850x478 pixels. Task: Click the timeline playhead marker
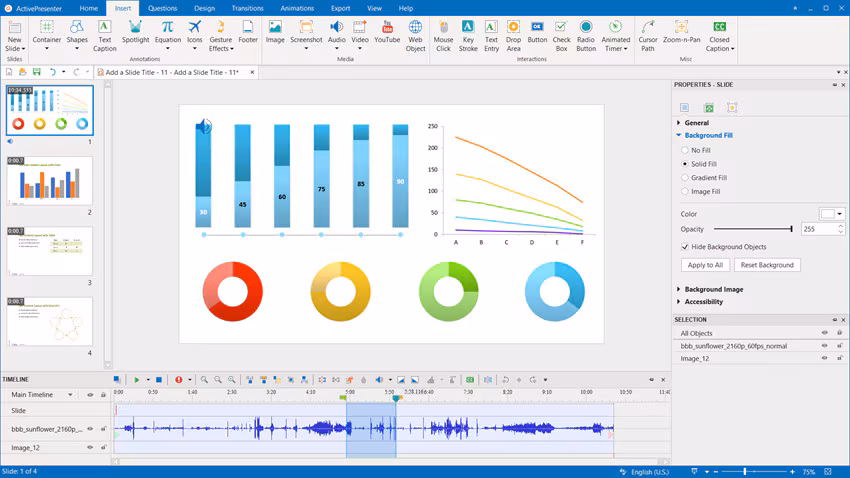pos(397,398)
